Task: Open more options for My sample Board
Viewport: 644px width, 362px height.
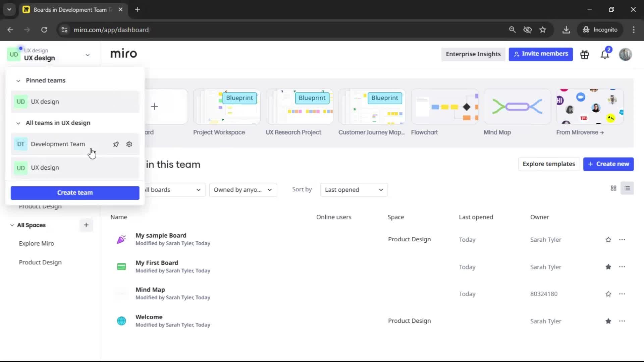Action: [622, 240]
